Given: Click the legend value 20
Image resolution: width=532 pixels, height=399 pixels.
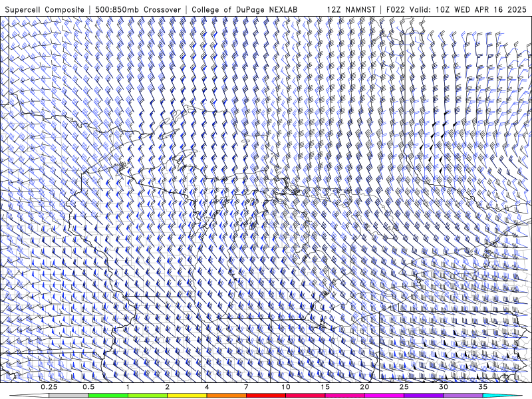Looking at the screenshot, I should (364, 387).
